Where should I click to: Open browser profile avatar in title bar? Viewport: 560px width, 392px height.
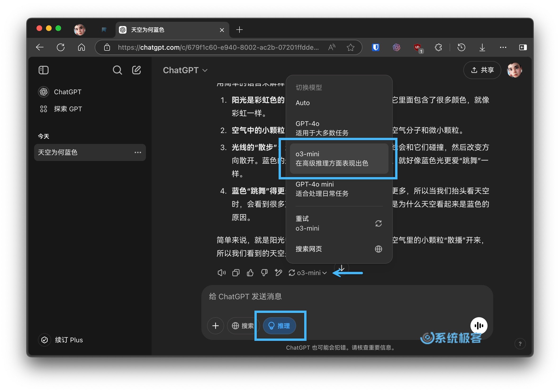coord(80,30)
